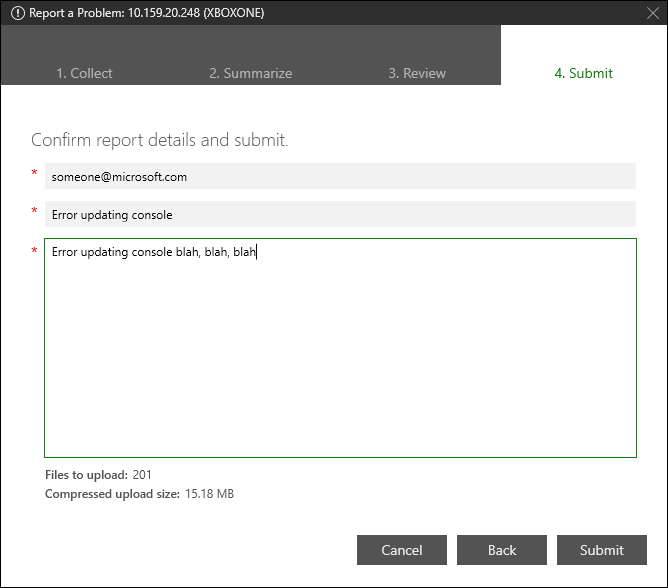Click the 'Files to upload:' label
Image resolution: width=668 pixels, height=588 pixels.
point(86,475)
